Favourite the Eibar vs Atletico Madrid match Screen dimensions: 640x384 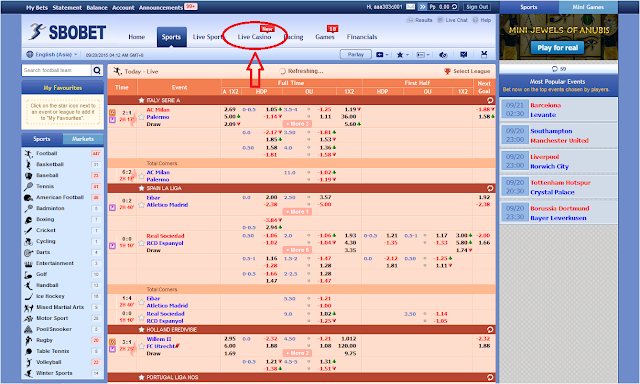click(x=141, y=205)
